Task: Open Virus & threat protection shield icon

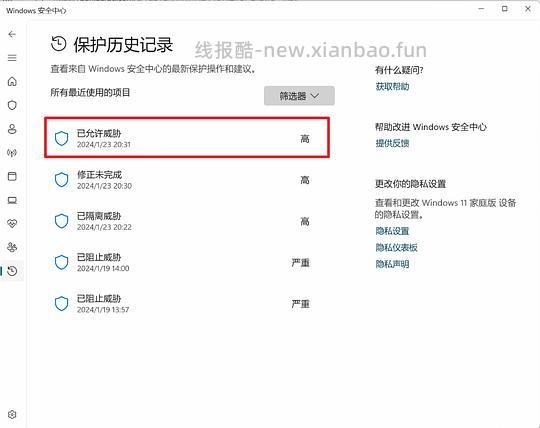Action: pos(12,105)
